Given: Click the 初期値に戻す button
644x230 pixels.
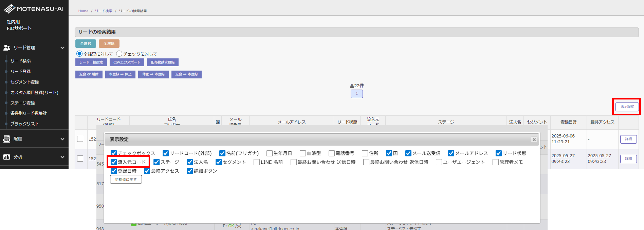Looking at the screenshot, I should tap(126, 179).
